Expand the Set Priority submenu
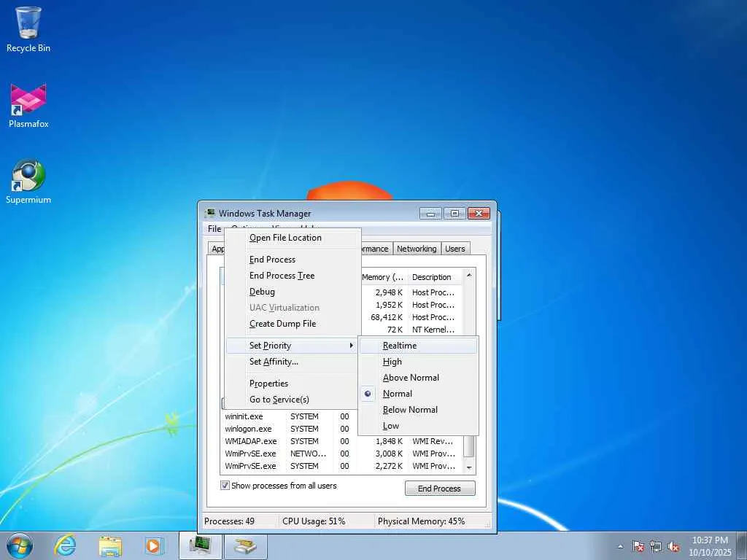 [x=292, y=346]
